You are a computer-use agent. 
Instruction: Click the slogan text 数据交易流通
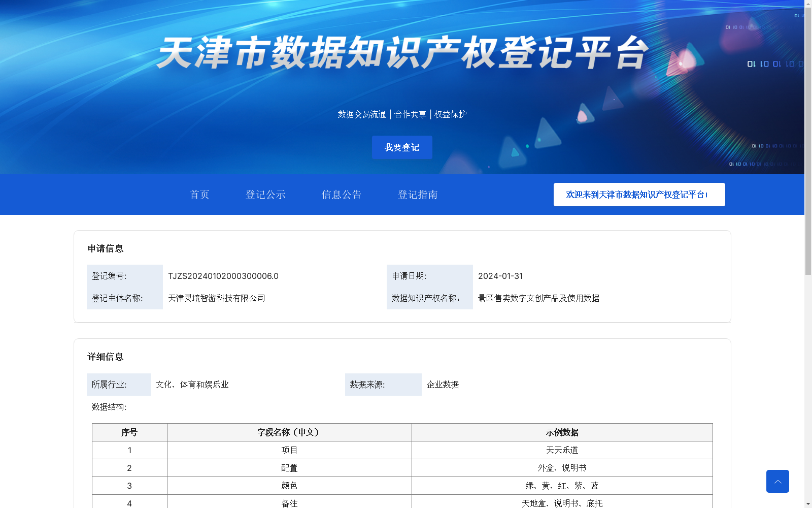362,114
